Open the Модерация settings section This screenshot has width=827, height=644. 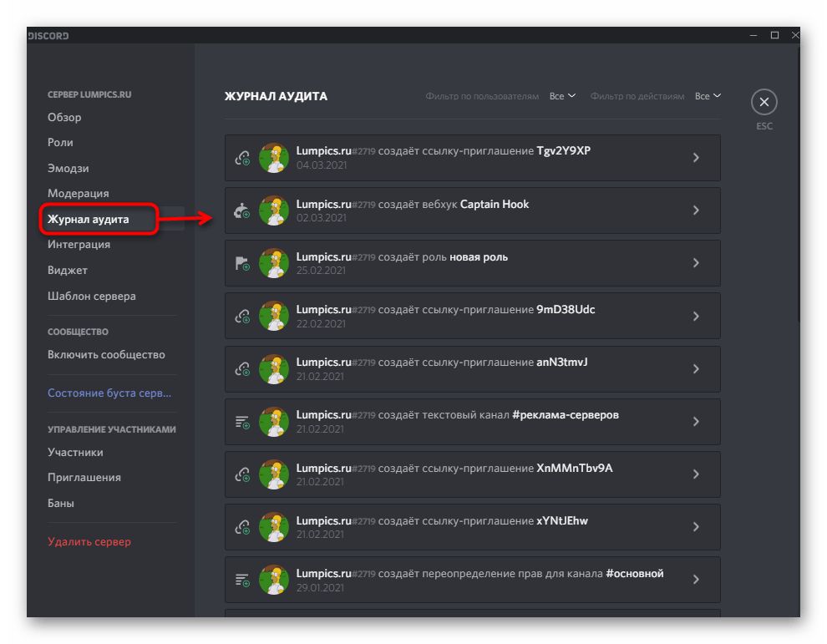[77, 193]
